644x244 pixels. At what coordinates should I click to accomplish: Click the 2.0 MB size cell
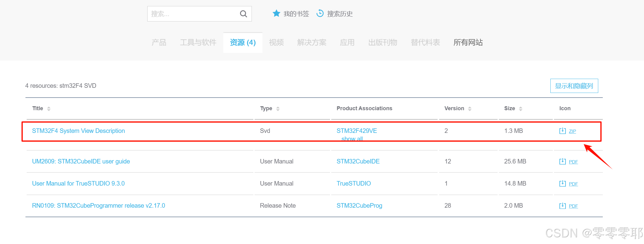(513, 206)
